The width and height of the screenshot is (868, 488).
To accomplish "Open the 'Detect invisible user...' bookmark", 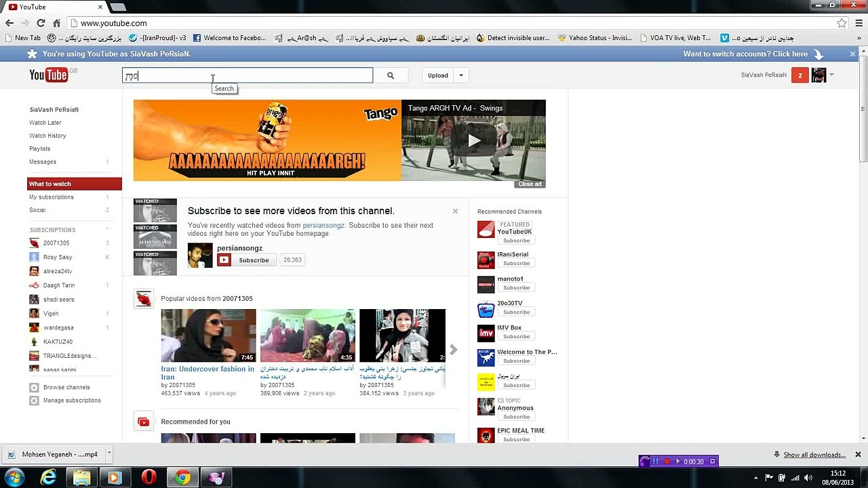I will (513, 38).
